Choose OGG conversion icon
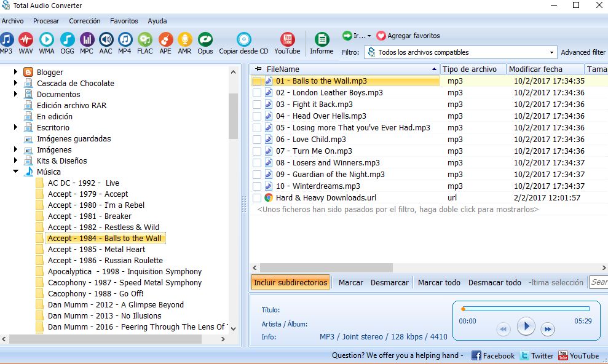The width and height of the screenshot is (608, 364). [x=67, y=39]
